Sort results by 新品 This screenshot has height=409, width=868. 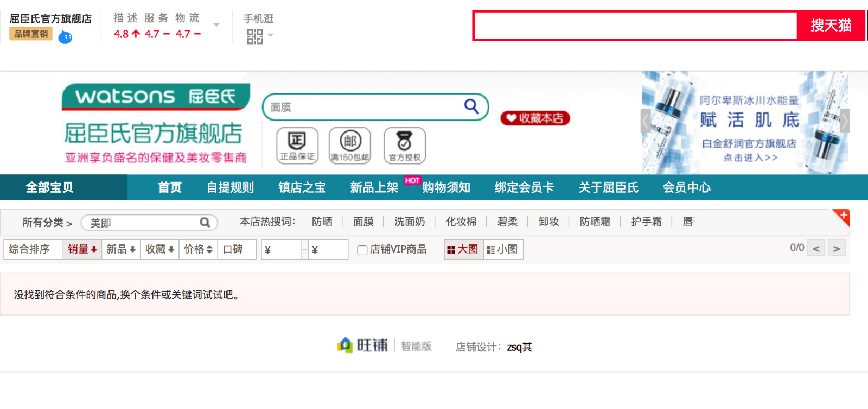tap(121, 249)
